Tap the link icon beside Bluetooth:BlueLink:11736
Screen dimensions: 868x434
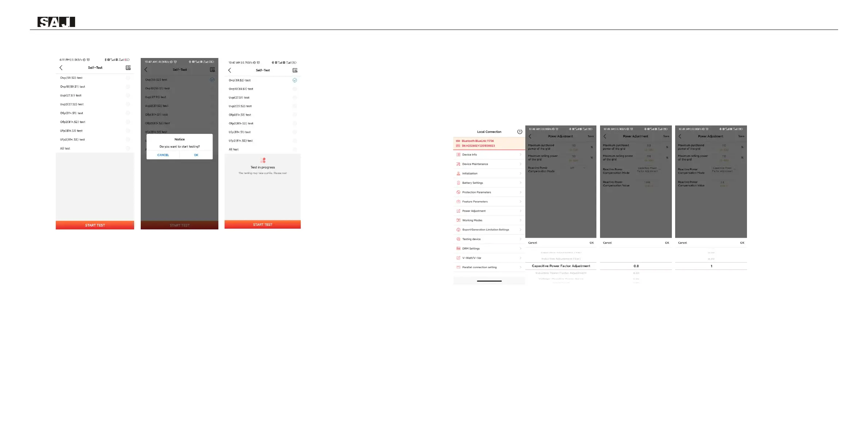[x=458, y=141]
